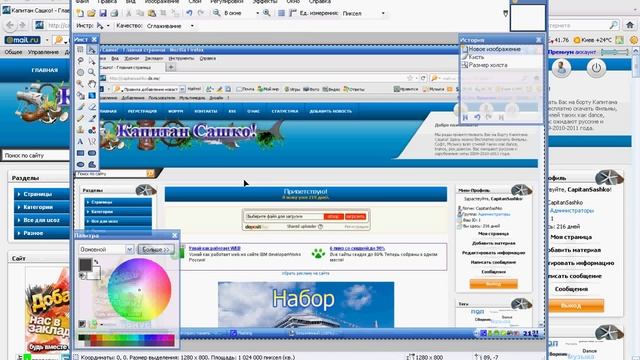Select the Rectangle shape tool
640x360 pixels.
[x=80, y=153]
